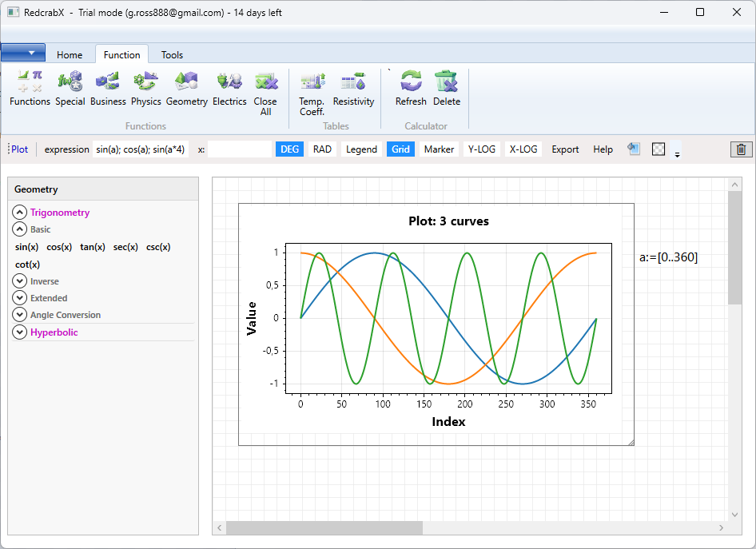Toggle the Grid display
The width and height of the screenshot is (756, 549).
pyautogui.click(x=400, y=149)
